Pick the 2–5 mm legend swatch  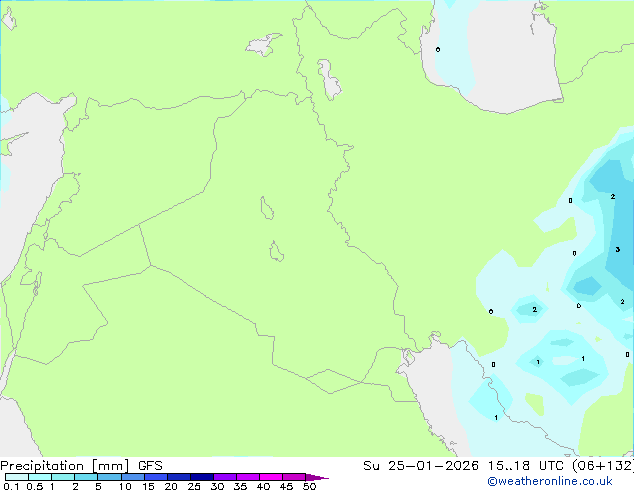86,477
